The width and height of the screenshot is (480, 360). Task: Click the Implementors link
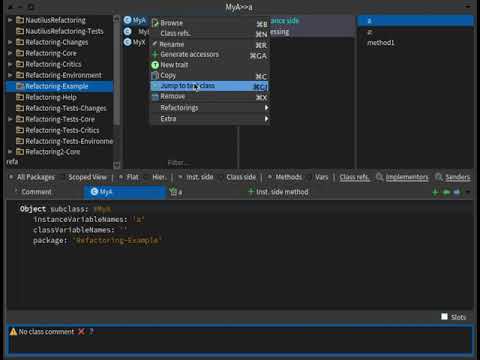pyautogui.click(x=407, y=177)
